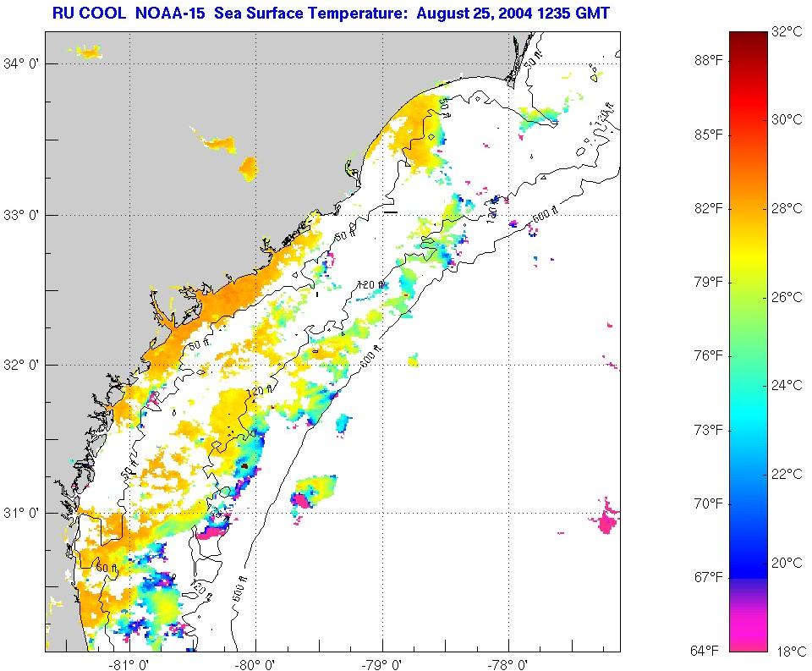Click the -81° 0' longitude label
Viewport: 812px width, 671px height.
130,665
